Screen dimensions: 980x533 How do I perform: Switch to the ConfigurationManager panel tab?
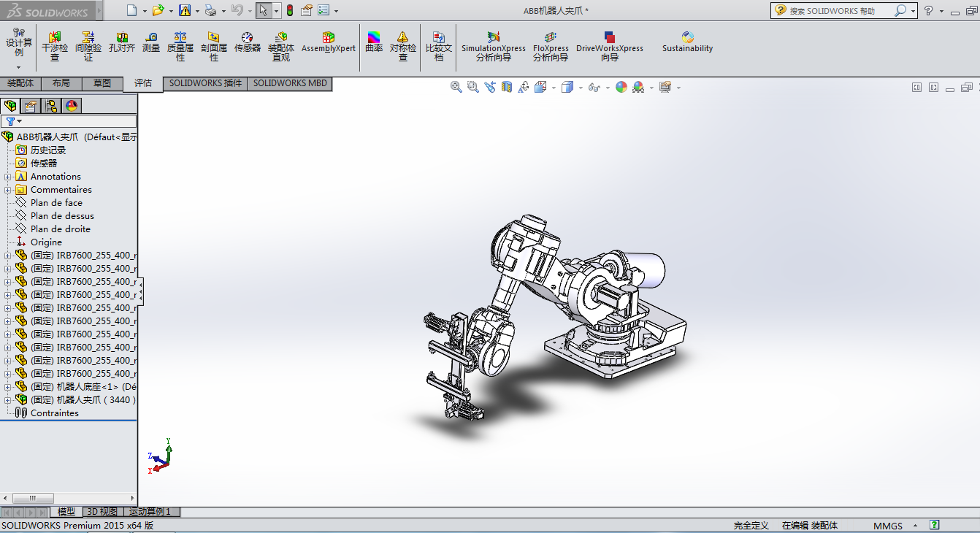(x=51, y=106)
